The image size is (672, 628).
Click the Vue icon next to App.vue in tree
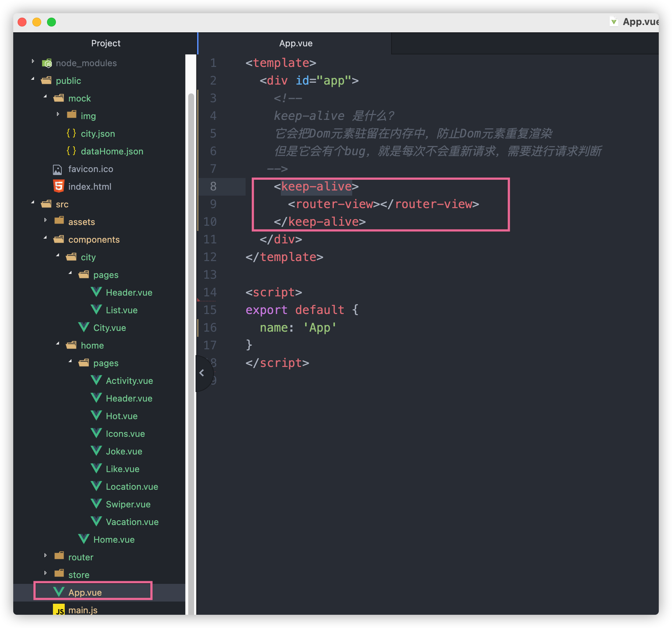tap(59, 592)
